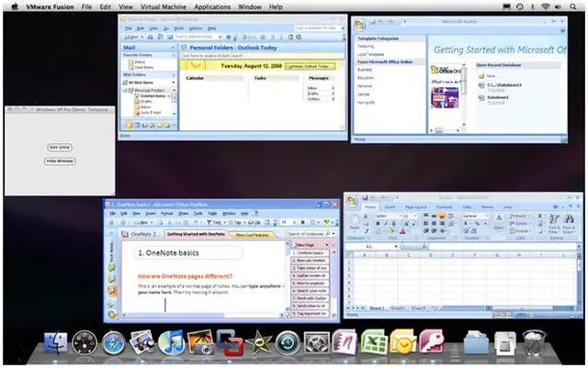This screenshot has height=368, width=588.
Task: Click the Excel fill color bucket icon
Action: pyautogui.click(x=390, y=231)
